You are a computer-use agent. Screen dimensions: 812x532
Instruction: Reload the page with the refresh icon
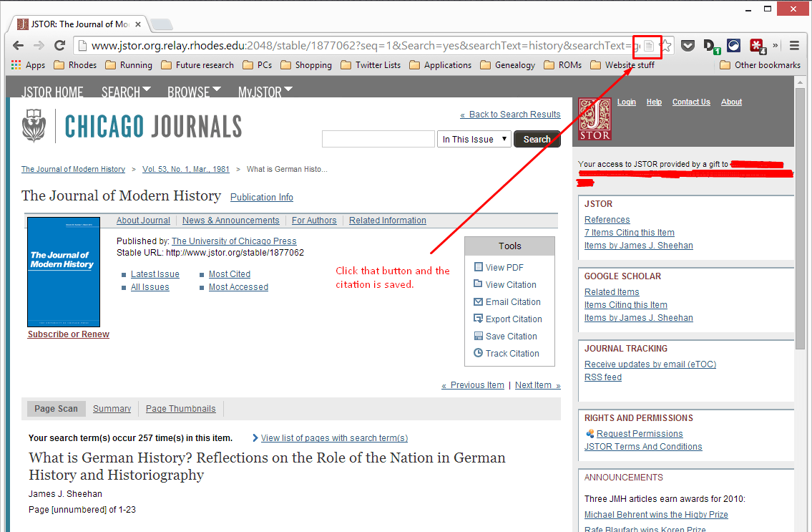[x=60, y=46]
